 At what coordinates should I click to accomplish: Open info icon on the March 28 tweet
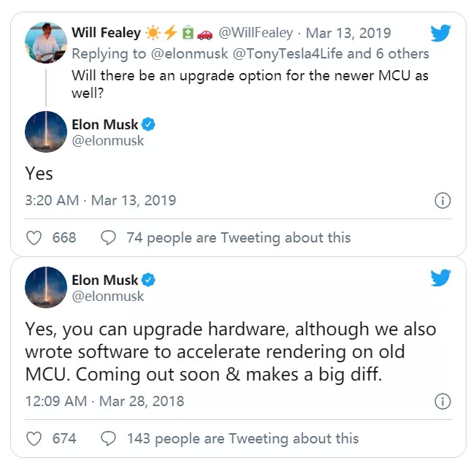pos(442,401)
